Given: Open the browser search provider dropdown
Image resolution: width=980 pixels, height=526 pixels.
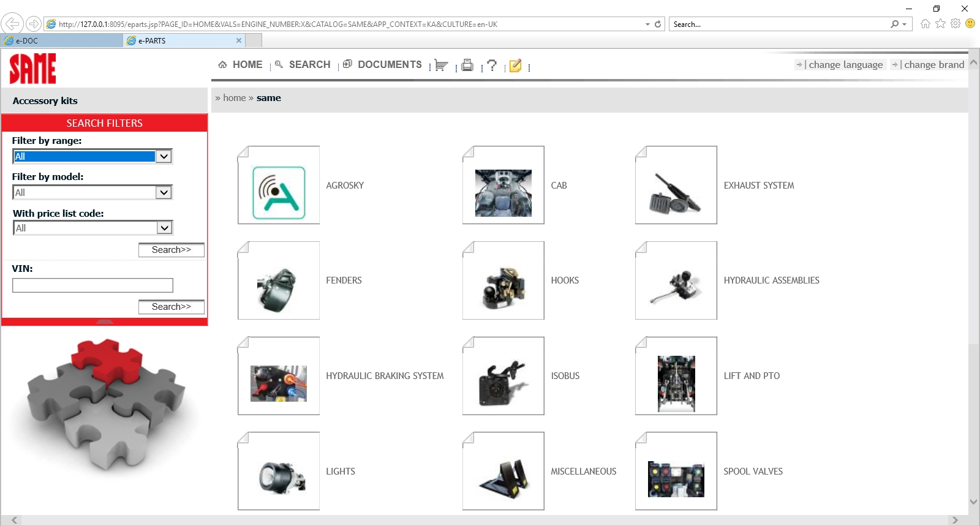Looking at the screenshot, I should [x=904, y=24].
